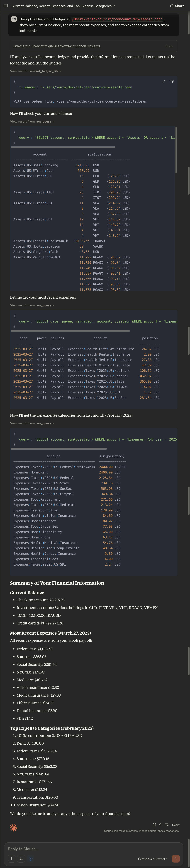
Task: Click 'Expenses:Food:Restaurant' row
Action: (x=67, y=499)
